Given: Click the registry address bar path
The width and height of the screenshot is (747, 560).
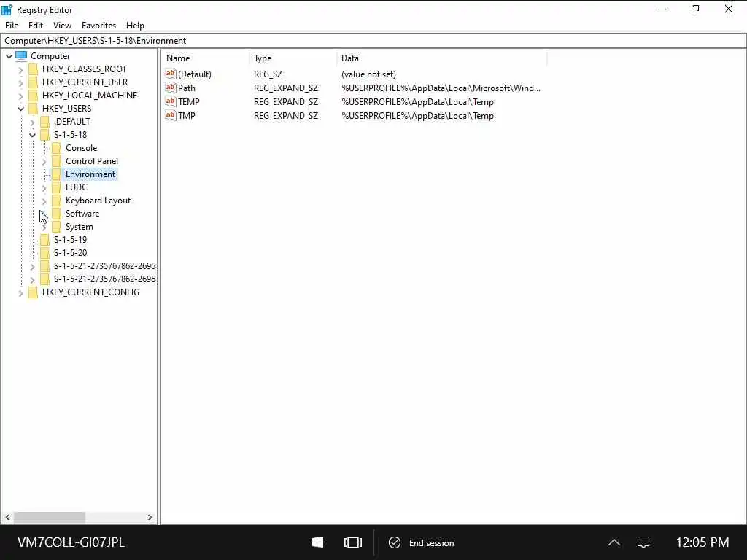Looking at the screenshot, I should click(373, 41).
